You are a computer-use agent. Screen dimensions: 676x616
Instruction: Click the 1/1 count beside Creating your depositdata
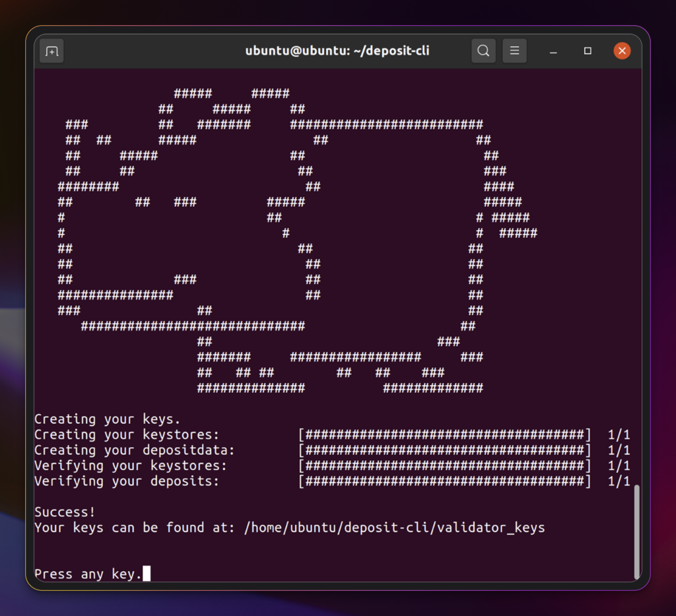pos(619,450)
